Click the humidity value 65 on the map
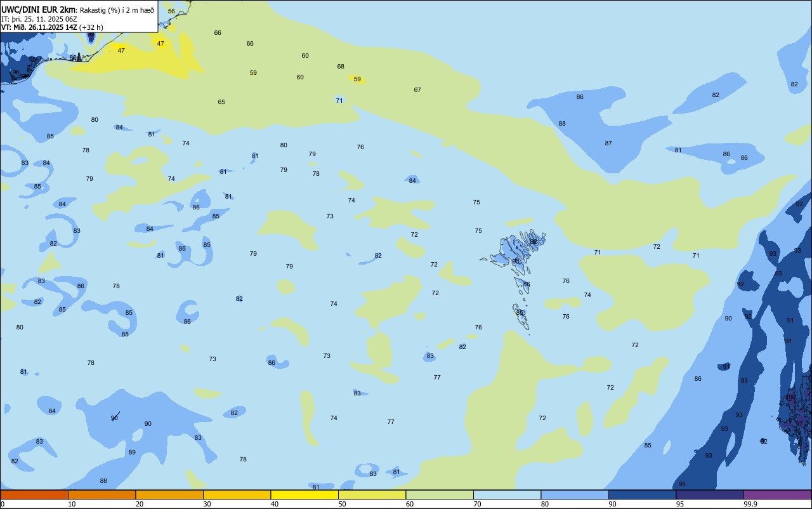Image resolution: width=812 pixels, height=509 pixels. pos(221,102)
